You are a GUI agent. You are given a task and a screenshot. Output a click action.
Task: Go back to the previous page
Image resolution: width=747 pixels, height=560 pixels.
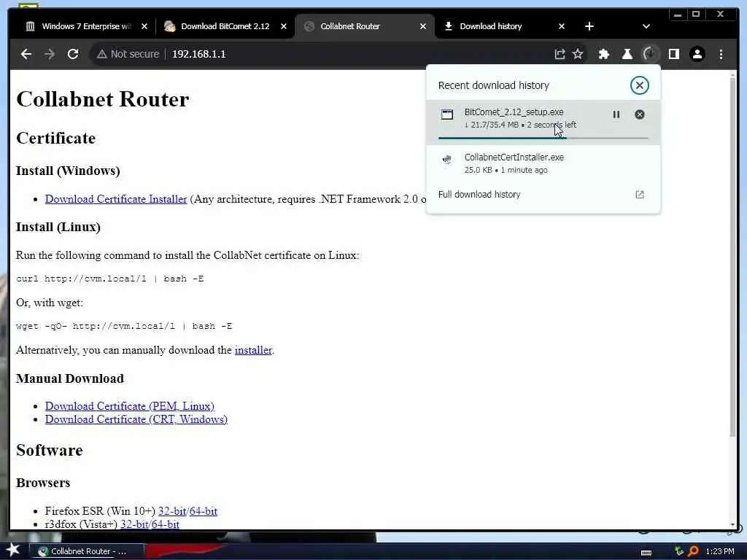[x=26, y=54]
